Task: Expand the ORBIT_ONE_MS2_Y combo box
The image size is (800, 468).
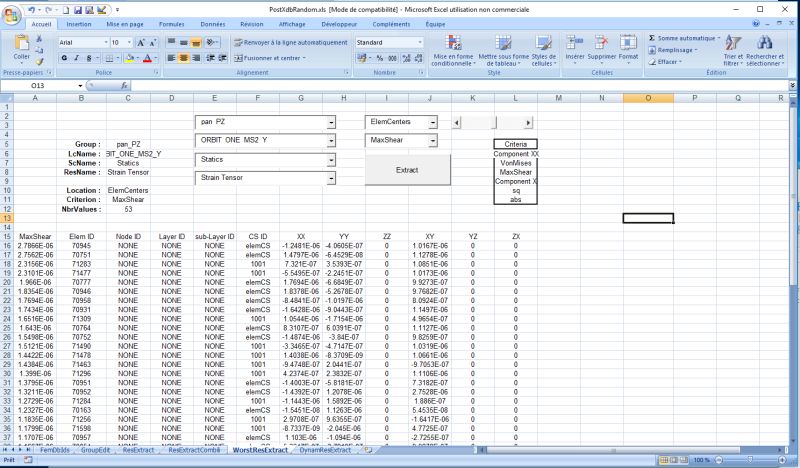Action: (331, 140)
